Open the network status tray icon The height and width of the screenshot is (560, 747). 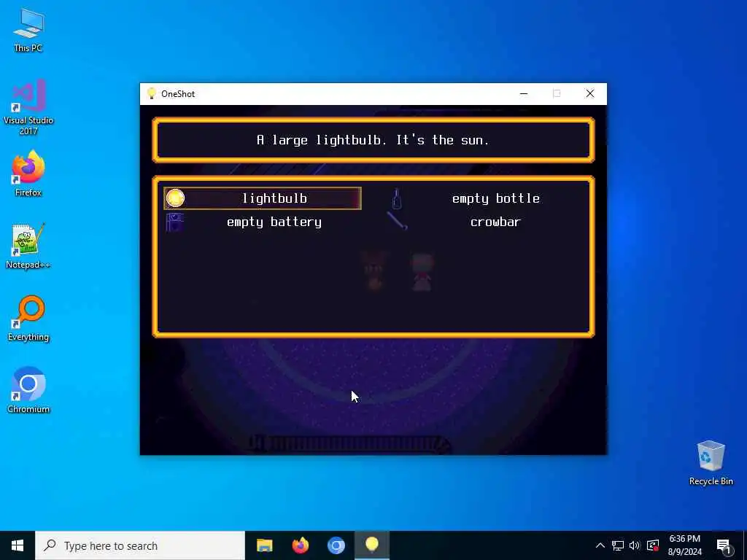pos(618,545)
